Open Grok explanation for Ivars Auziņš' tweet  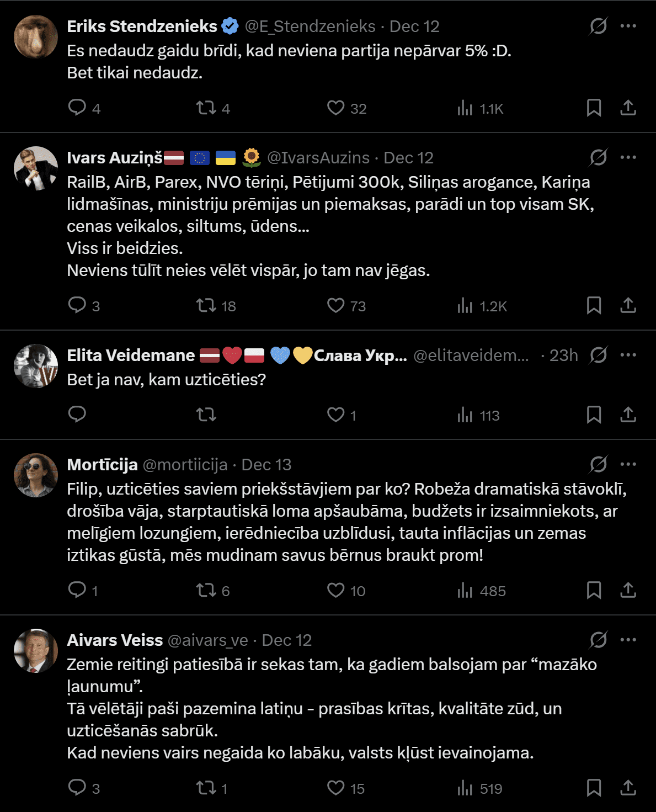pos(598,157)
